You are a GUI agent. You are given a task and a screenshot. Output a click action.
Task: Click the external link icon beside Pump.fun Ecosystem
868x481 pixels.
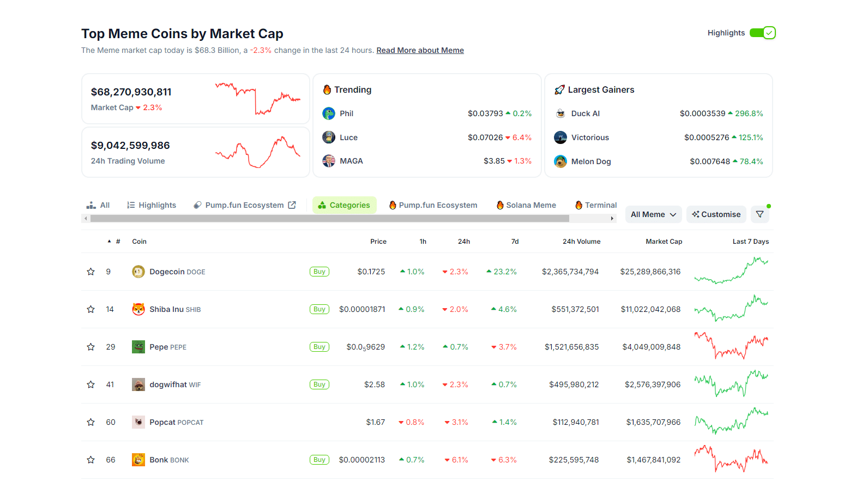[x=292, y=205]
